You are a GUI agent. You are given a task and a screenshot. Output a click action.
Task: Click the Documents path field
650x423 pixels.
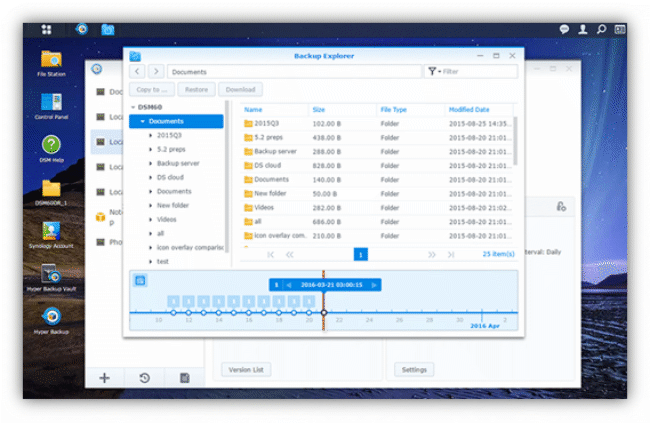(294, 71)
